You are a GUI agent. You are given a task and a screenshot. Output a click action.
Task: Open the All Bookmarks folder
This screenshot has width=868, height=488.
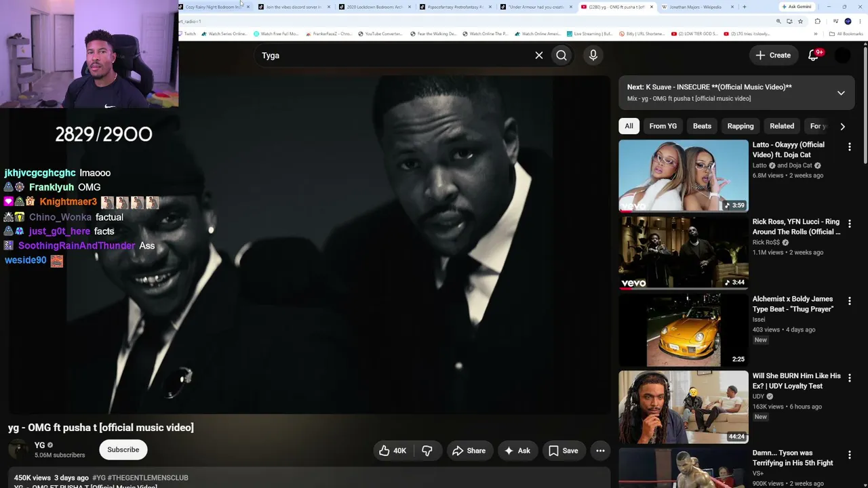846,33
